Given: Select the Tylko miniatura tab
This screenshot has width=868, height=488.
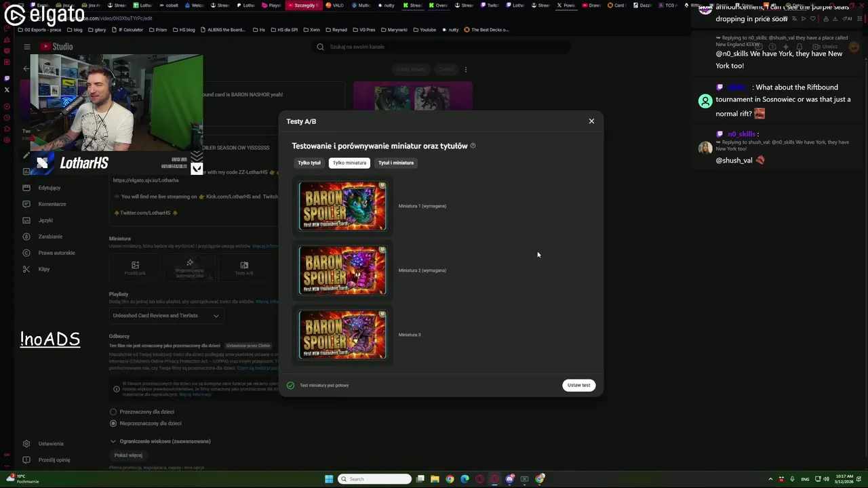Looking at the screenshot, I should coord(349,163).
